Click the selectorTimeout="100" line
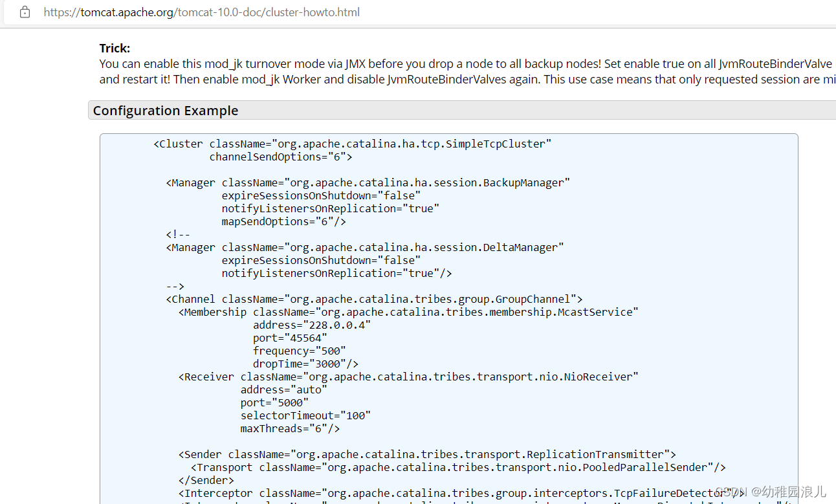 click(306, 415)
